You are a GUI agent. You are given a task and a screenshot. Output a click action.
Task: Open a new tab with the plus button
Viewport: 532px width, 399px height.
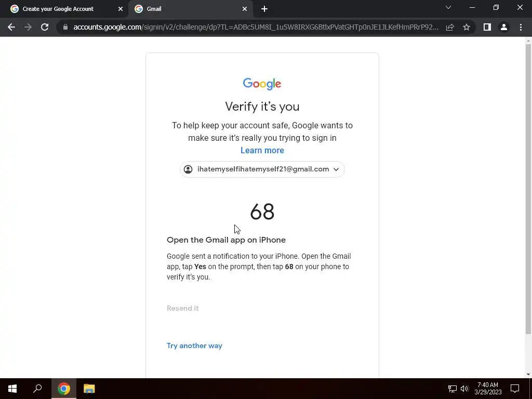tap(264, 9)
